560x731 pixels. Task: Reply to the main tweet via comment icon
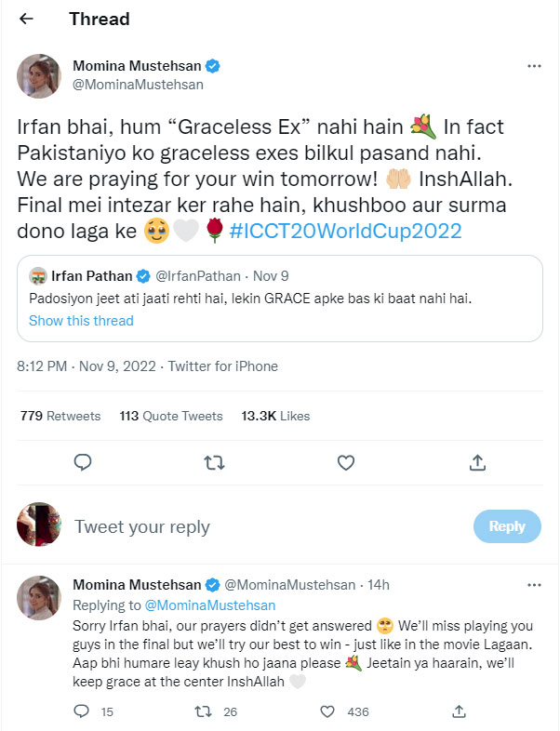click(82, 462)
